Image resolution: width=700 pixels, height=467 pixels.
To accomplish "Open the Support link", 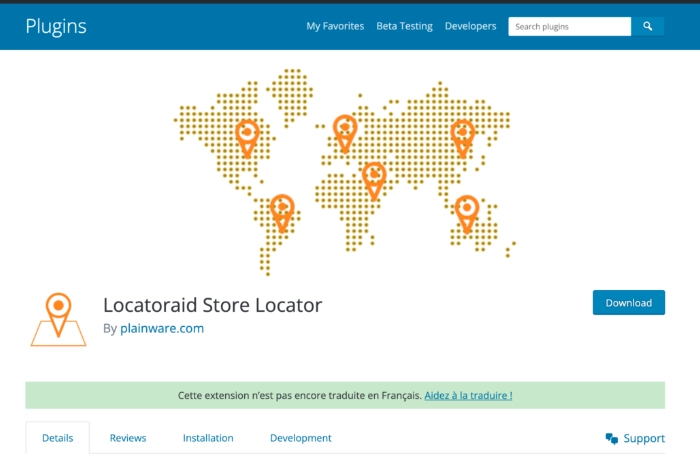I will [644, 438].
